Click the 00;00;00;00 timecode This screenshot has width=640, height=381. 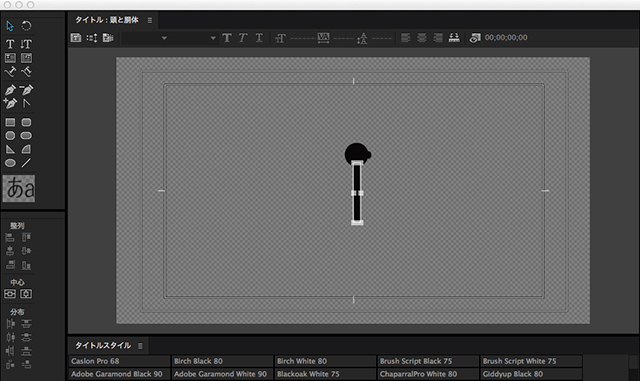[506, 38]
